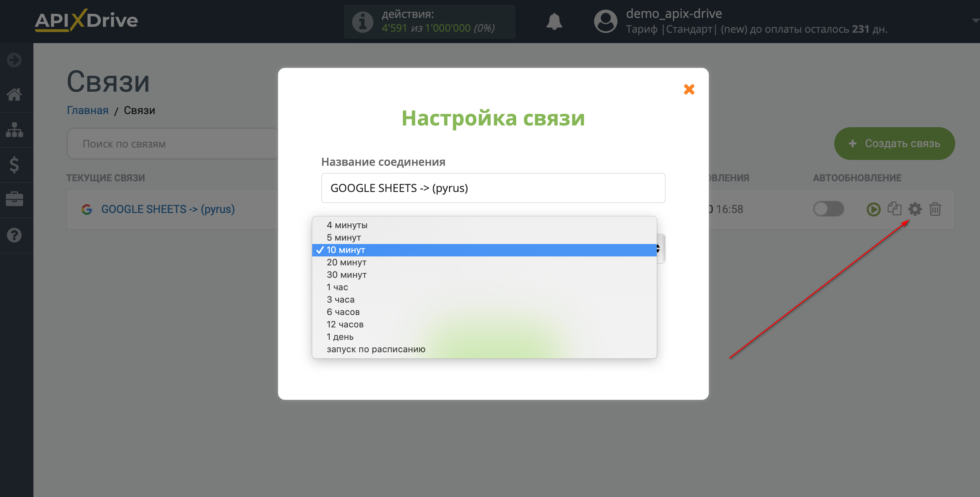This screenshot has height=497, width=980.
Task: Select the 20 минут option
Action: pos(484,262)
